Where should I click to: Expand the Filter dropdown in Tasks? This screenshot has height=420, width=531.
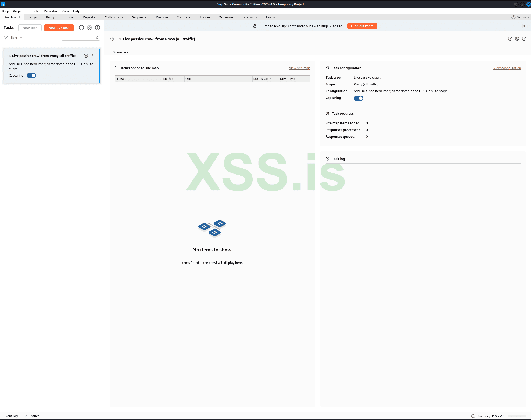point(13,38)
